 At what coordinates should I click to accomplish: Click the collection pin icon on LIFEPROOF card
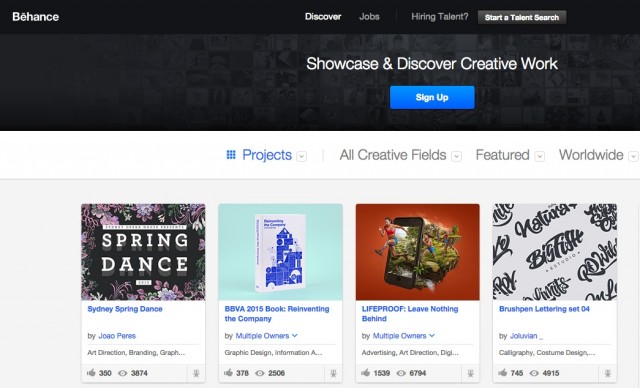[x=470, y=373]
